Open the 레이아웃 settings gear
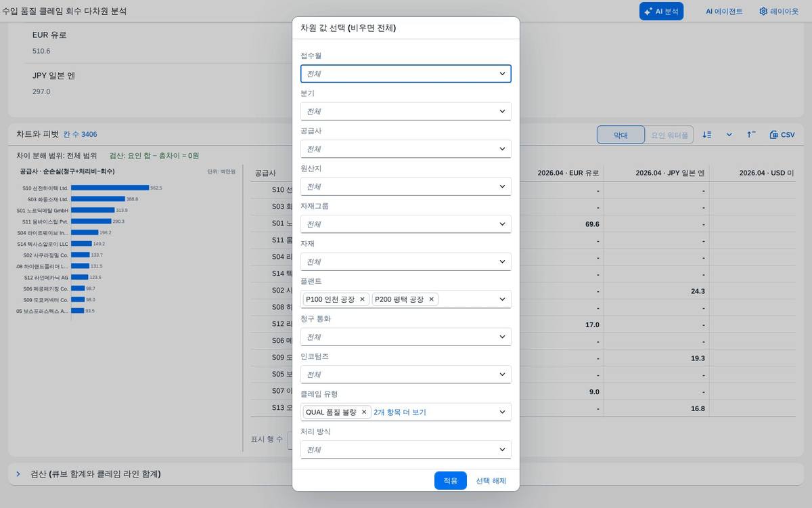Screen dimensions: 812x508 779,12
